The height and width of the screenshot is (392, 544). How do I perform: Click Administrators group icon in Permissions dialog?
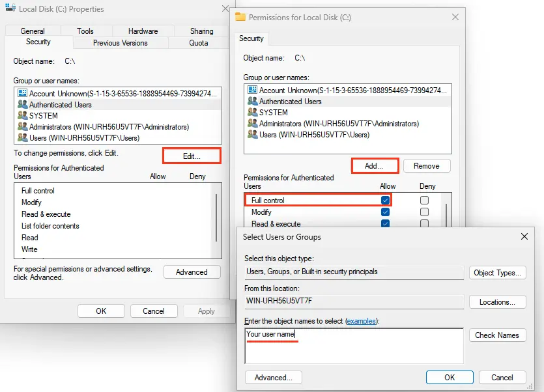tap(253, 124)
